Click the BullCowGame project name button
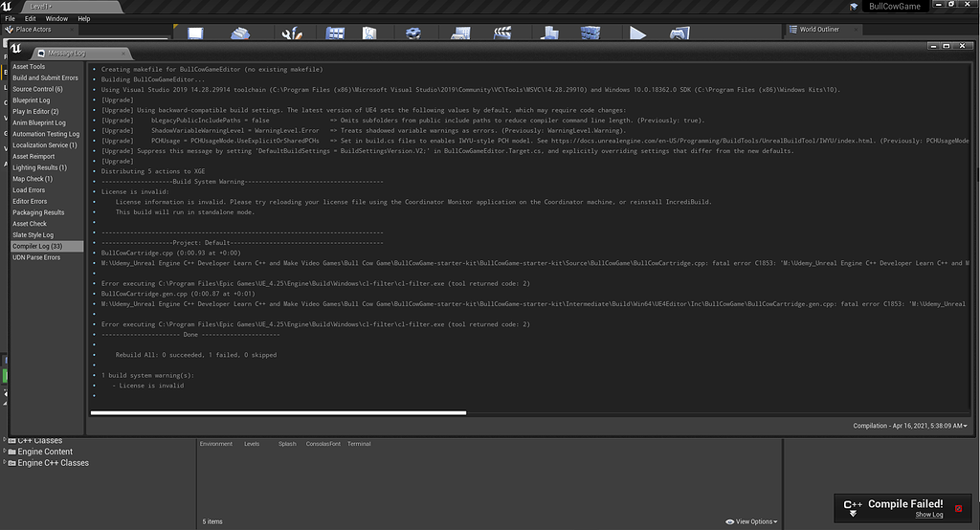 tap(895, 7)
